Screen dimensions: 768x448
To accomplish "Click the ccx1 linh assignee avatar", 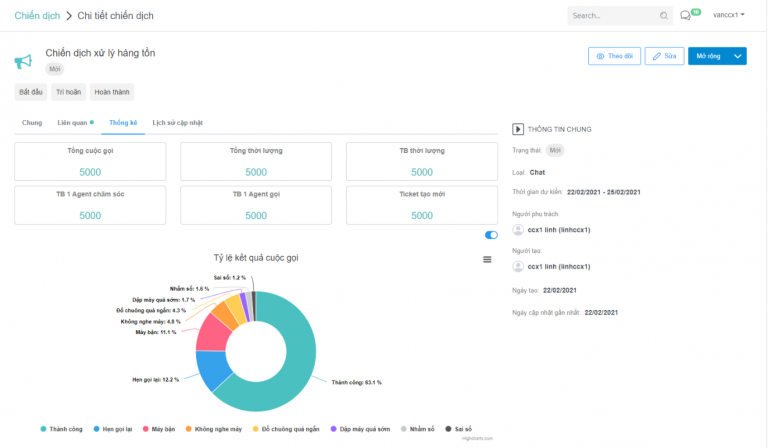I will click(x=518, y=230).
